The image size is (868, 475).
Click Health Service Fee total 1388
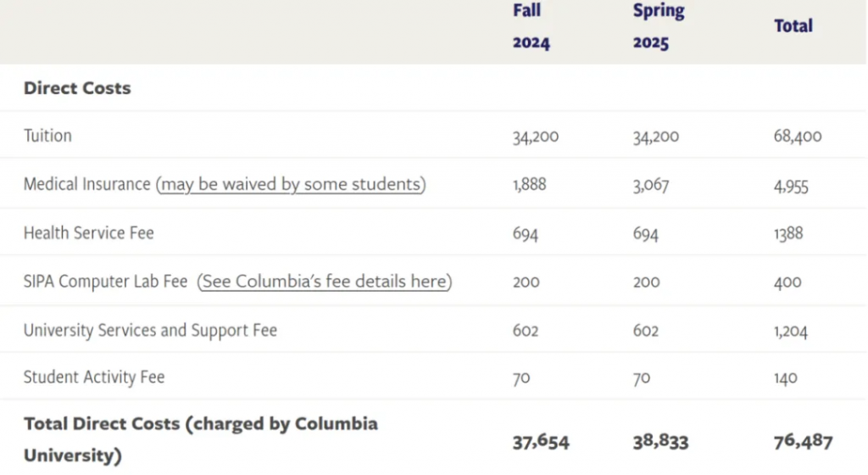pos(788,233)
